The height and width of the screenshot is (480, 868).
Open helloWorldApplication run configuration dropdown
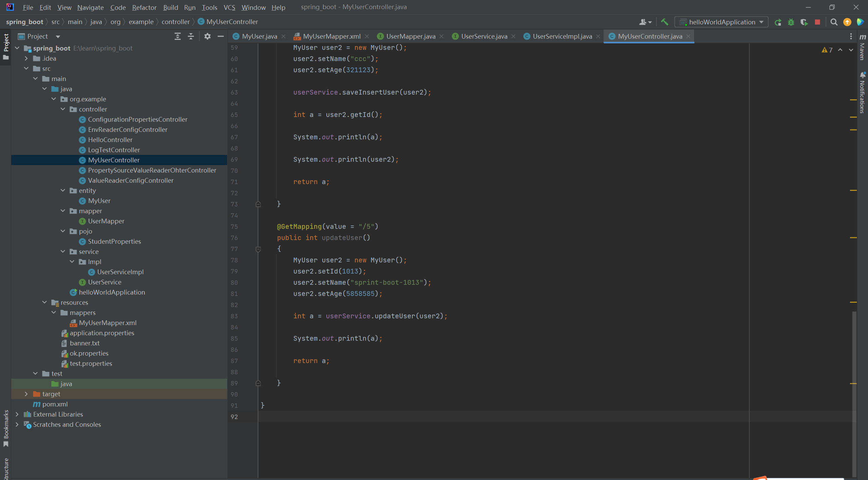pos(722,22)
